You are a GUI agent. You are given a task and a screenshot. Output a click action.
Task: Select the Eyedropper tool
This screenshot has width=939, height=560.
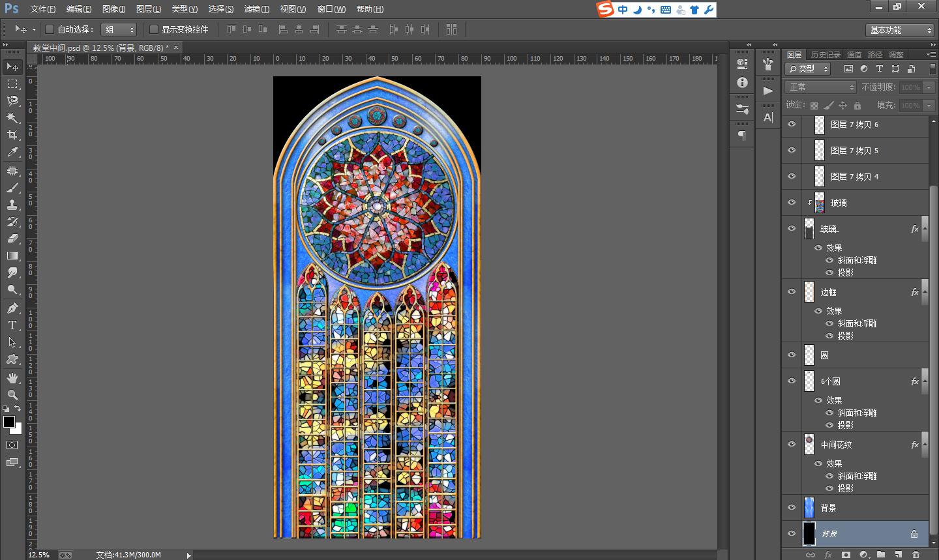tap(12, 153)
